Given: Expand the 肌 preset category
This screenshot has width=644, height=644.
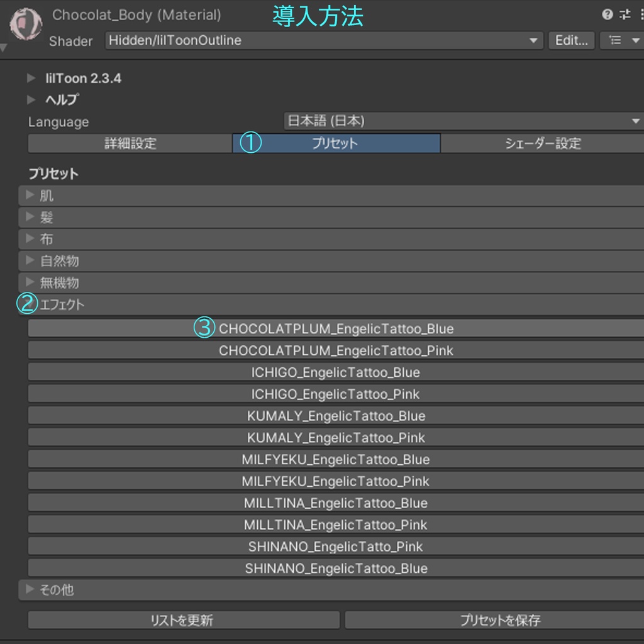Looking at the screenshot, I should [331, 196].
